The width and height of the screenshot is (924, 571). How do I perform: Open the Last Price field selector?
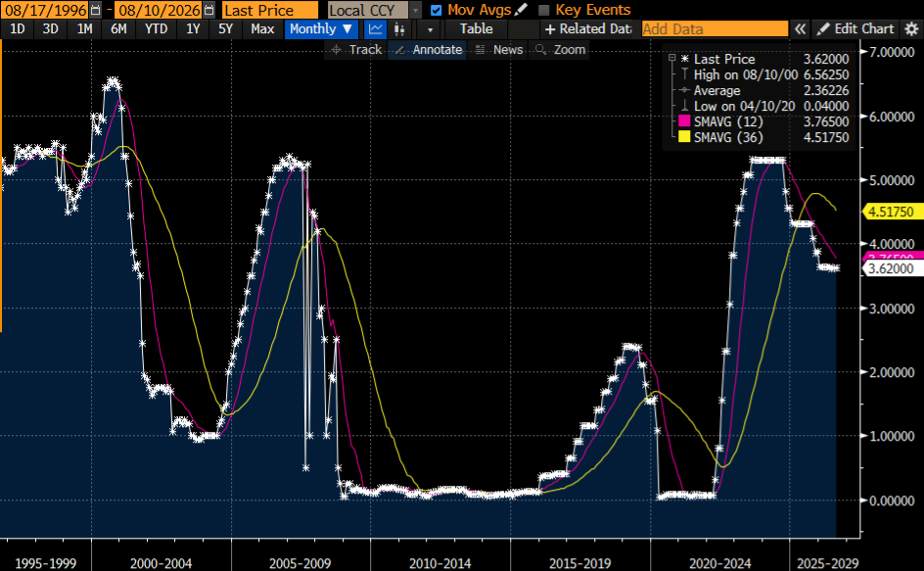pyautogui.click(x=270, y=10)
